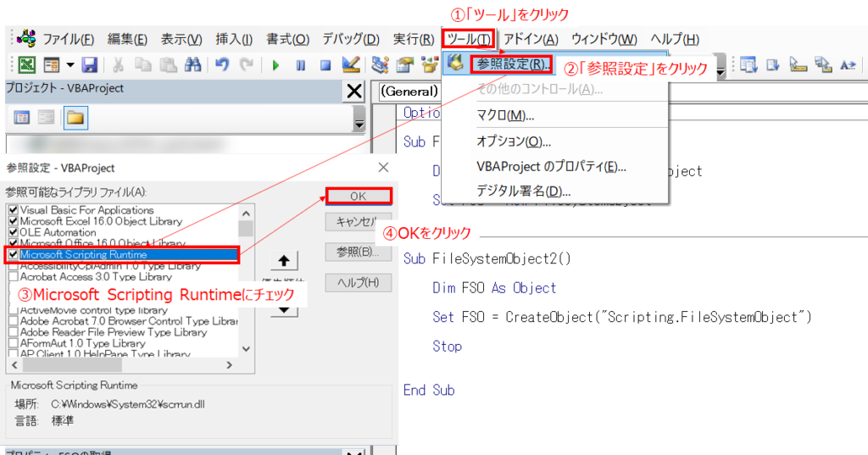Check ActiveMovie control type library
This screenshot has width=868, height=455.
click(x=14, y=310)
